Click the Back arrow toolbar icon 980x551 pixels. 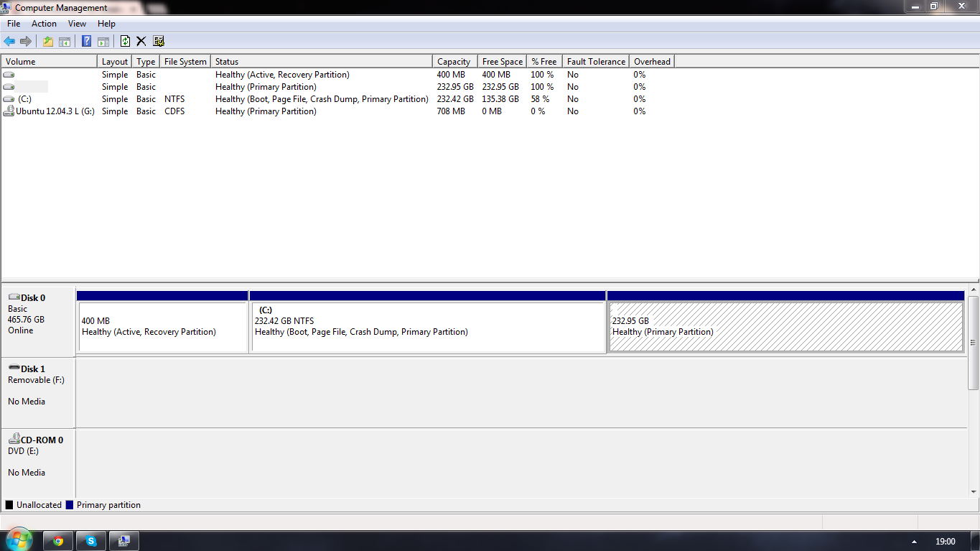click(9, 42)
